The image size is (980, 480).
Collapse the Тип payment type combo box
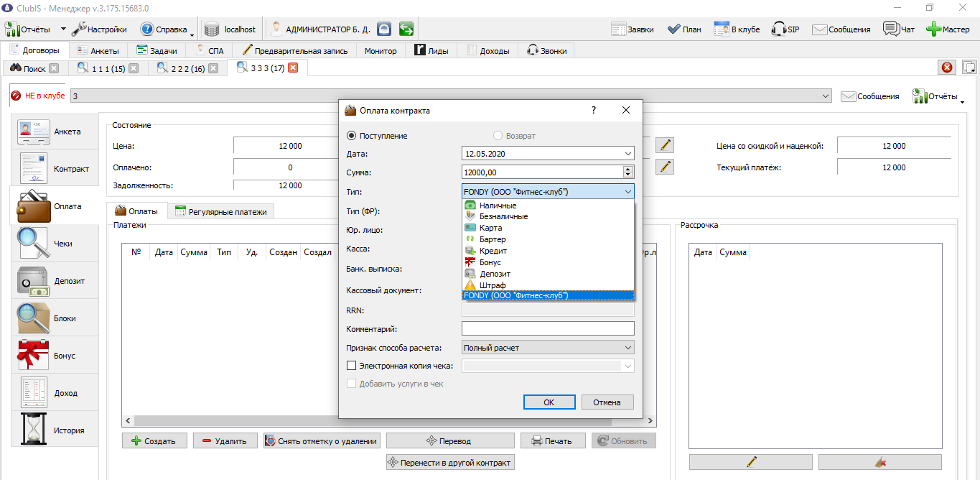[628, 192]
